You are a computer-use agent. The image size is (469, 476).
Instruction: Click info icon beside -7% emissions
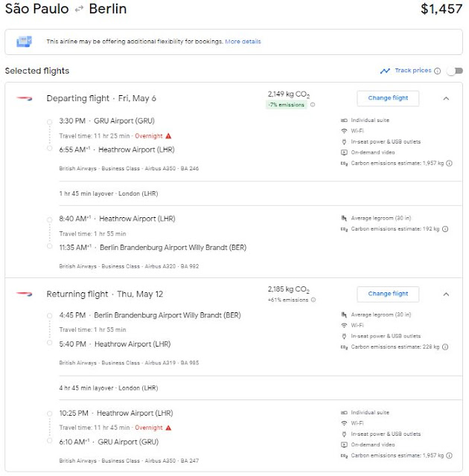pos(313,105)
